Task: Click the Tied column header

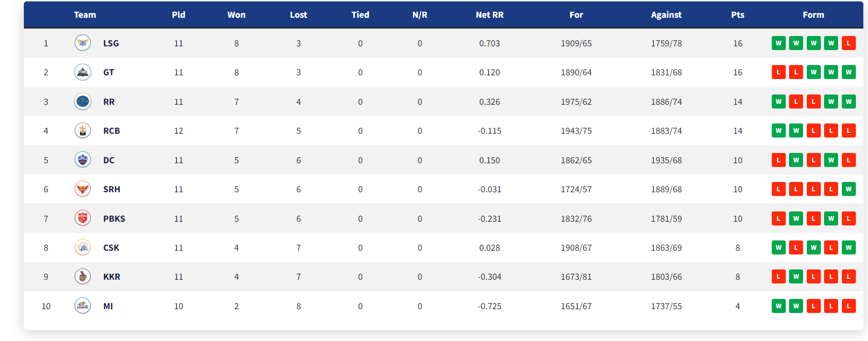Action: [x=360, y=15]
